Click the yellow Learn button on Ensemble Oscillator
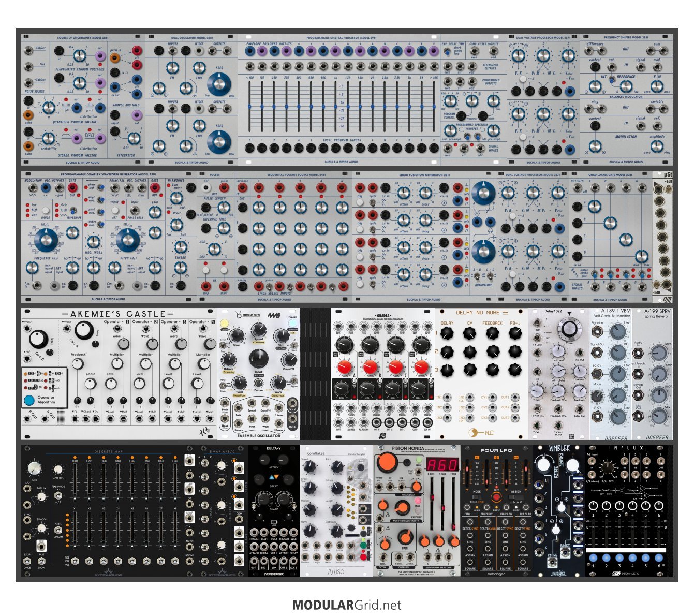This screenshot has height=616, width=694. pyautogui.click(x=225, y=324)
